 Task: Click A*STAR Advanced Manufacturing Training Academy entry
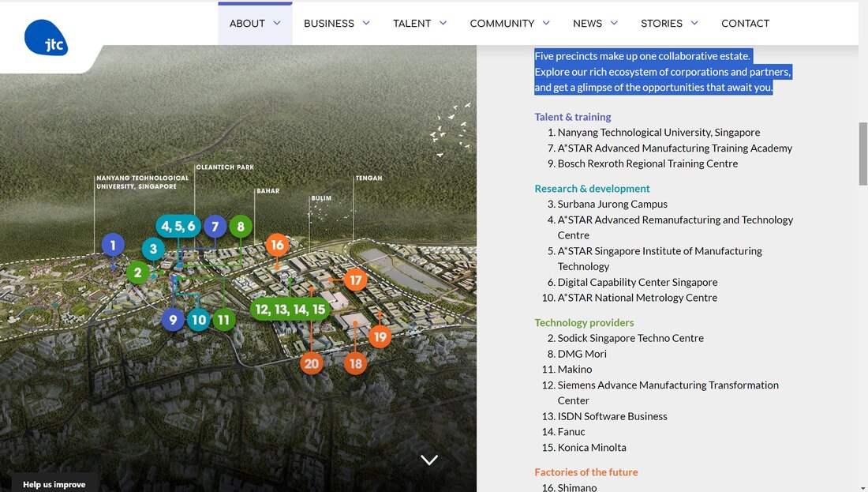pyautogui.click(x=675, y=148)
